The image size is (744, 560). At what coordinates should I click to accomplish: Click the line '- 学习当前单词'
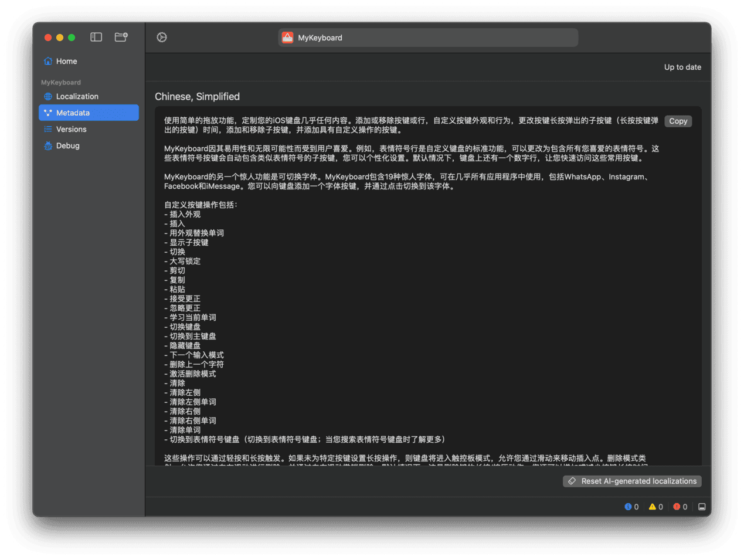click(x=190, y=317)
